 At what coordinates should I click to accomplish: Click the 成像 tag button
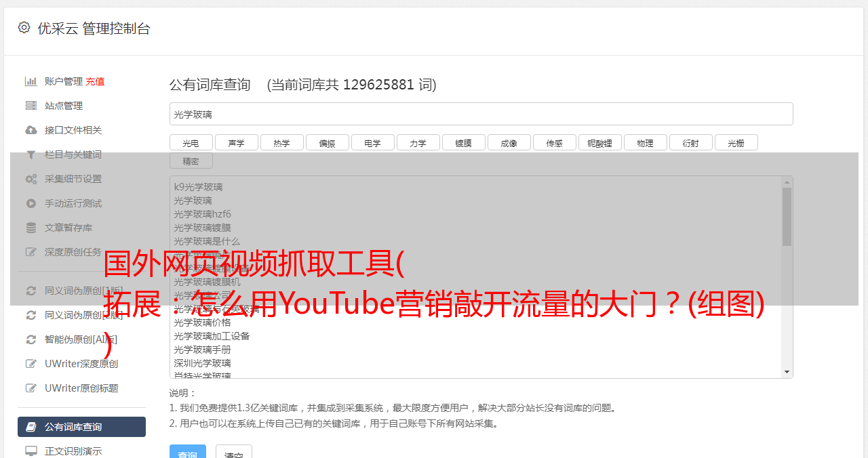[x=509, y=143]
